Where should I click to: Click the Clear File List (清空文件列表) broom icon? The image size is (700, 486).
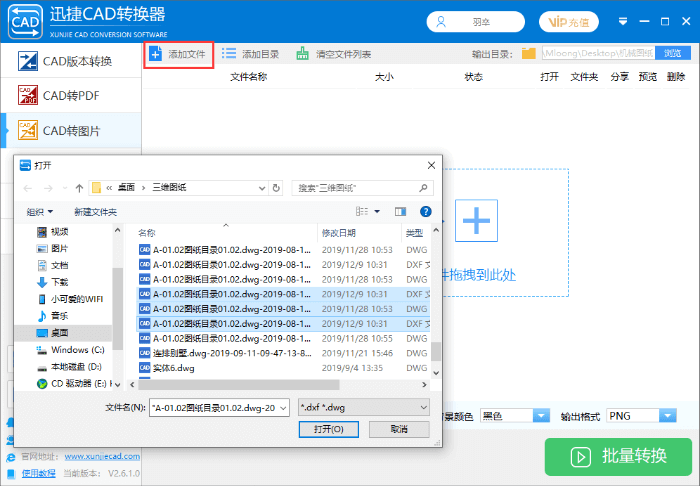303,54
